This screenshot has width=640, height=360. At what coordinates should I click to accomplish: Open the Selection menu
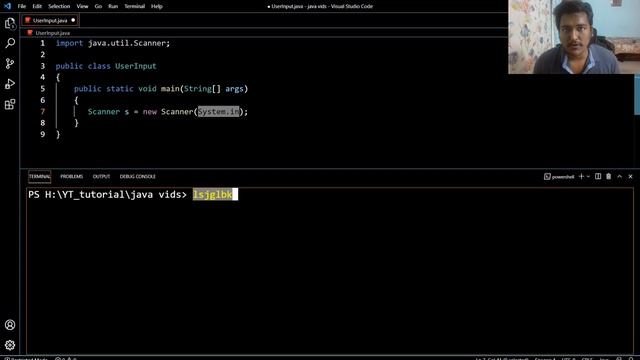(59, 6)
